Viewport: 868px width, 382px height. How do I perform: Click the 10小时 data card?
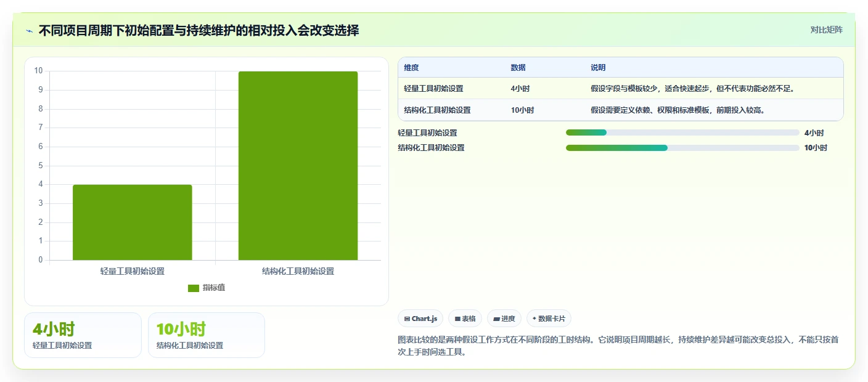(207, 335)
